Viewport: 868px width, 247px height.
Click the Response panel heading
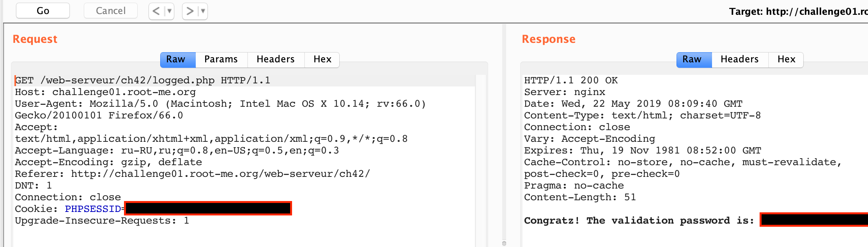(548, 39)
